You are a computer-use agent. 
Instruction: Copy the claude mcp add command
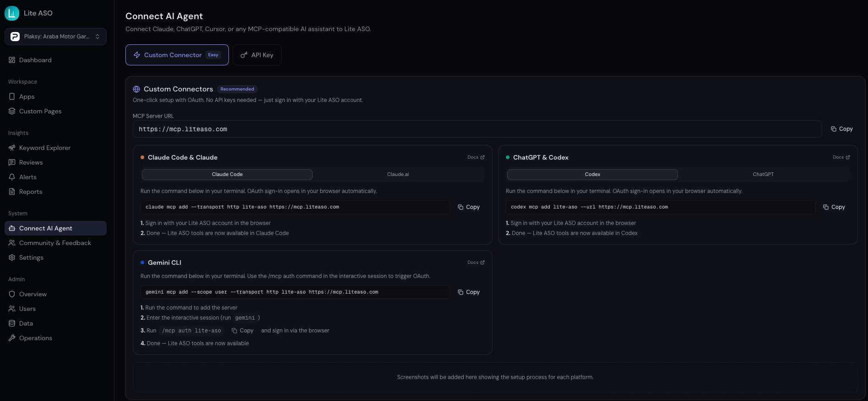(x=468, y=207)
